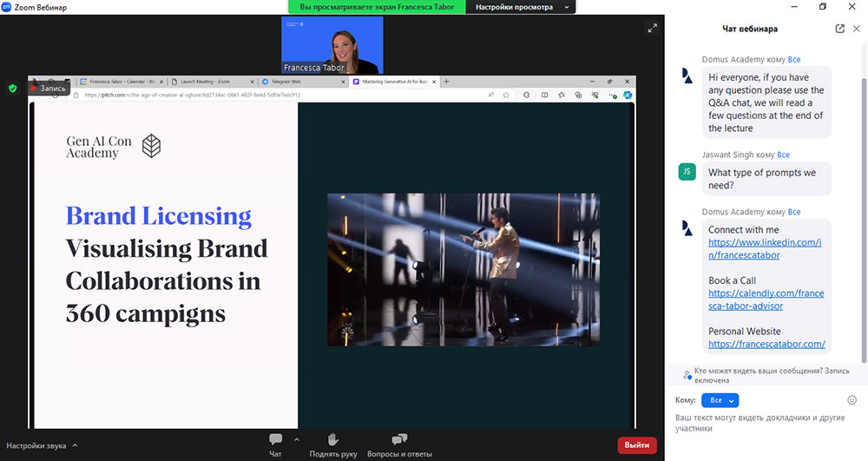Expand chat options arrow next to Чат
Image resolution: width=868 pixels, height=461 pixels.
297,439
